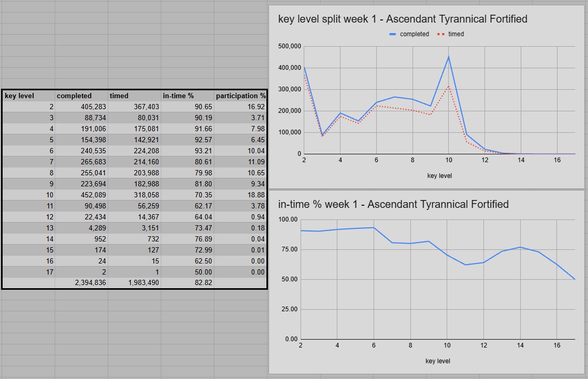Select the cell containing 405,283
Viewport: 588px width, 379px height.
[x=81, y=107]
